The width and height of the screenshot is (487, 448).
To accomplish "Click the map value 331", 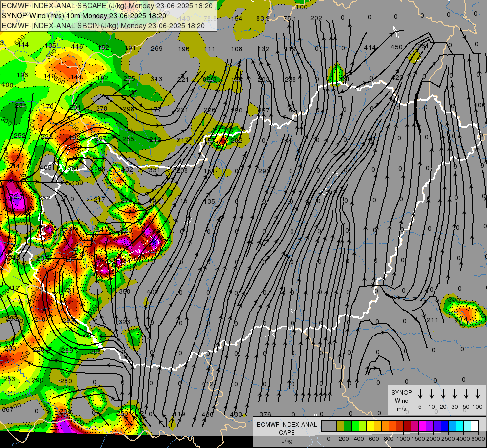I will [x=154, y=170].
